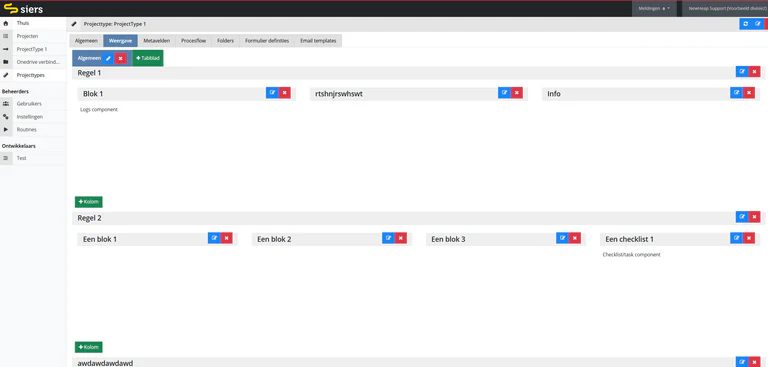Delete the Een blok 2 block
768x367 pixels.
click(401, 238)
